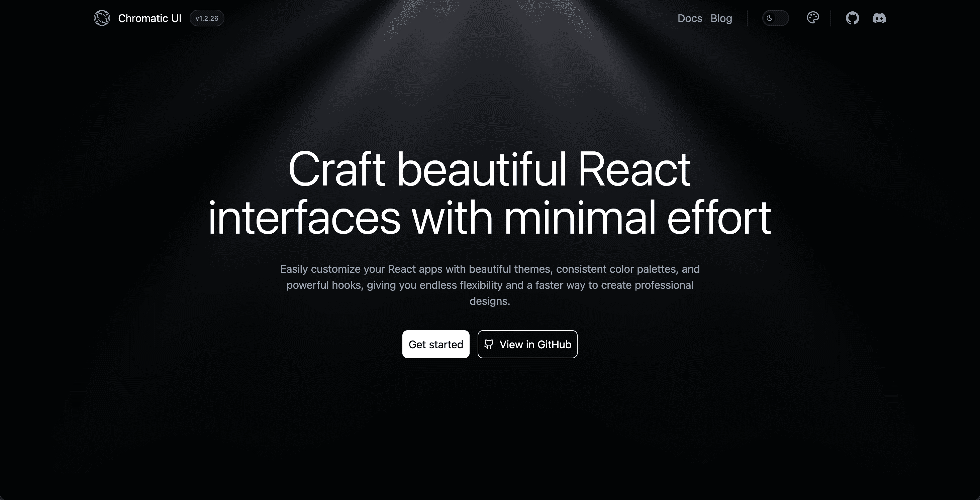This screenshot has width=980, height=500.
Task: Go to the Docs page
Action: 690,18
